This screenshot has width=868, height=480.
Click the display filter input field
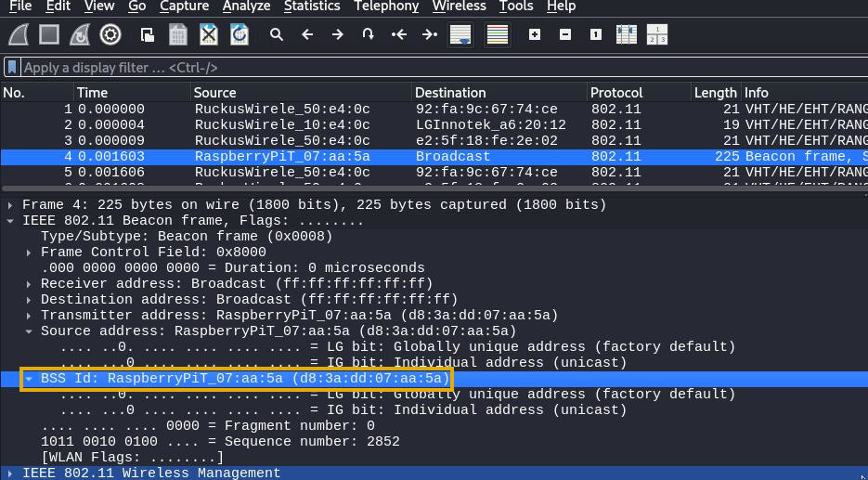(445, 68)
